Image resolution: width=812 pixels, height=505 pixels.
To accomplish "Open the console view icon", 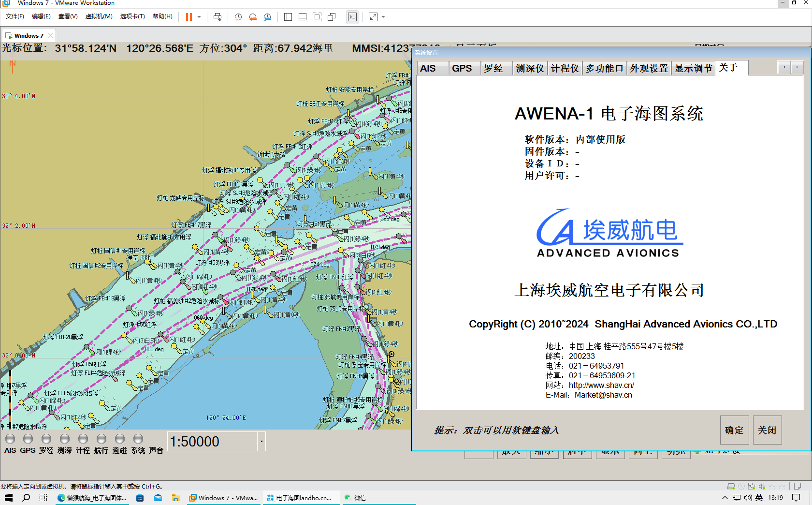I will [352, 17].
